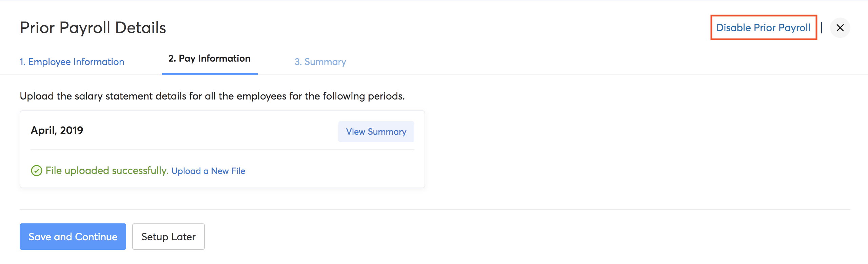View the April 2019 salary summary

(x=376, y=132)
